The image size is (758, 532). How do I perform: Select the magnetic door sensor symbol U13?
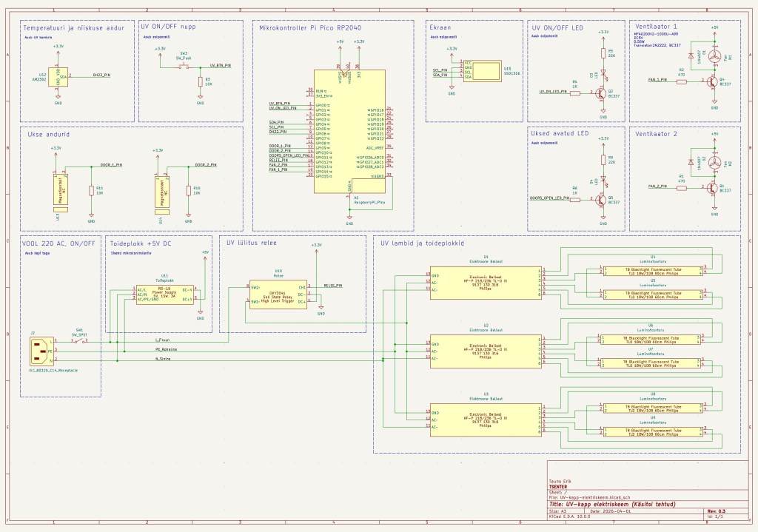60,189
